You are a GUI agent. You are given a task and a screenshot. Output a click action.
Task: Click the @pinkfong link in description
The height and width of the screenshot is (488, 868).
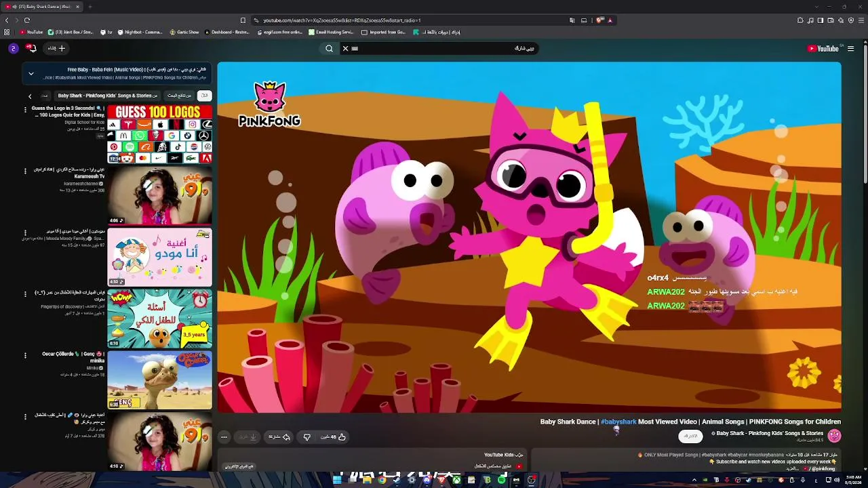click(x=823, y=469)
